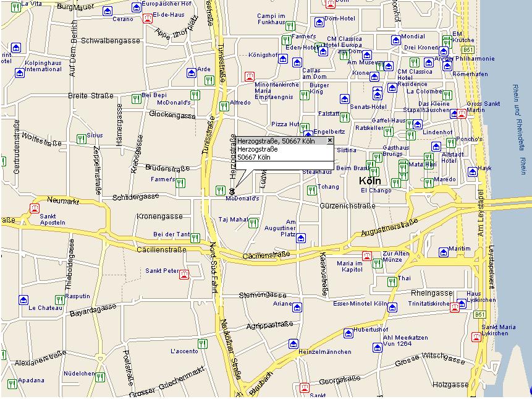
Task: Select the Poncho's restaurant icon
Action: tap(450, 143)
